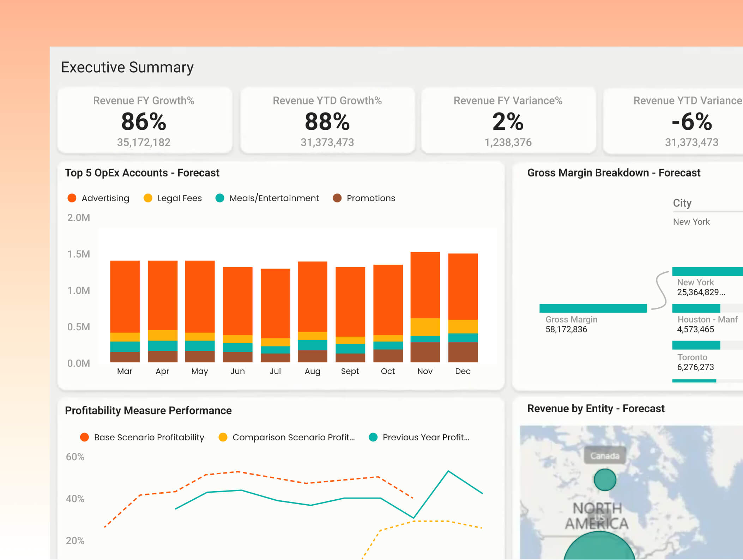The width and height of the screenshot is (743, 560).
Task: Select New York under City header
Action: pos(691,222)
